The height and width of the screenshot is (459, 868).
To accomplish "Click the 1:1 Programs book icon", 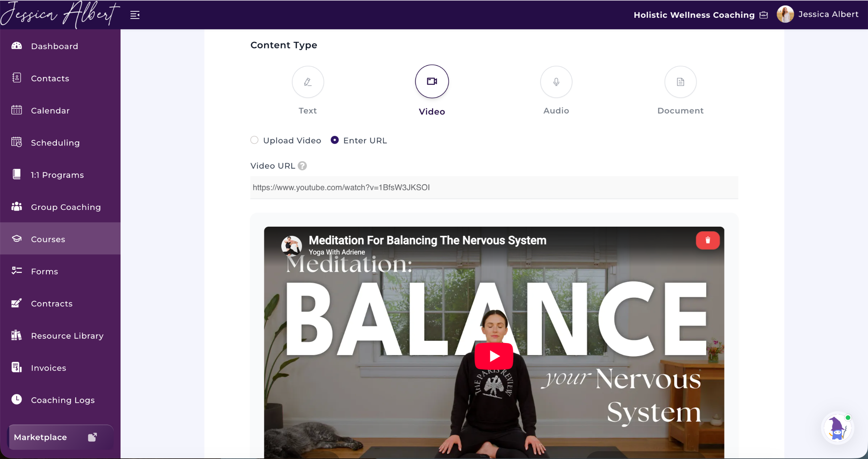I will 17,174.
